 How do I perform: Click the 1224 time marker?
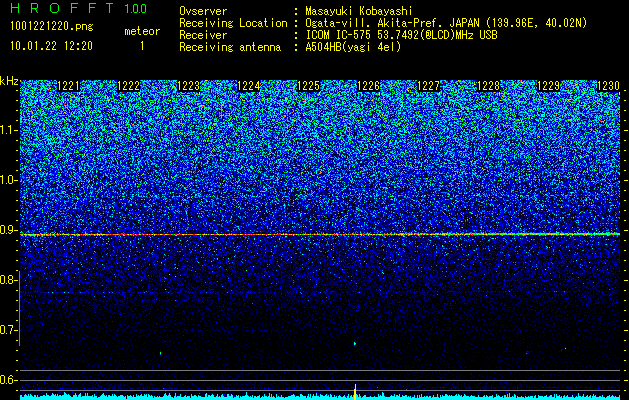(249, 86)
